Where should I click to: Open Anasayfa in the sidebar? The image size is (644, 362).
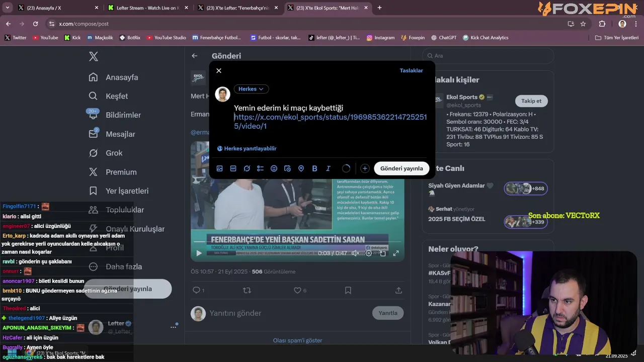click(x=113, y=77)
